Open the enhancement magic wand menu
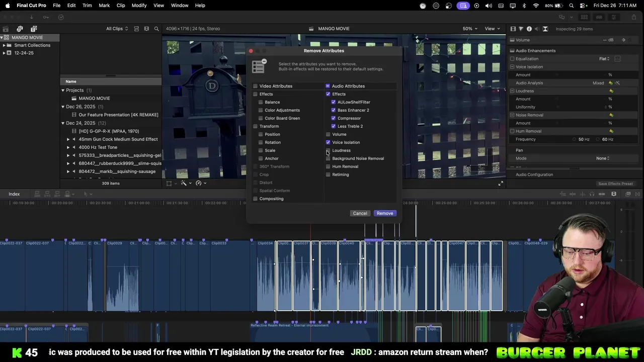The width and height of the screenshot is (644, 362). point(186,184)
